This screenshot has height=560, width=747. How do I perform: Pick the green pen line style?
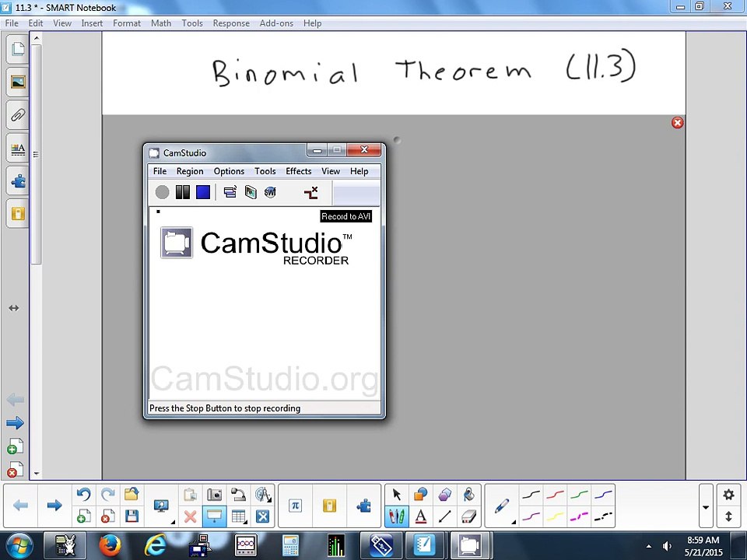point(579,495)
